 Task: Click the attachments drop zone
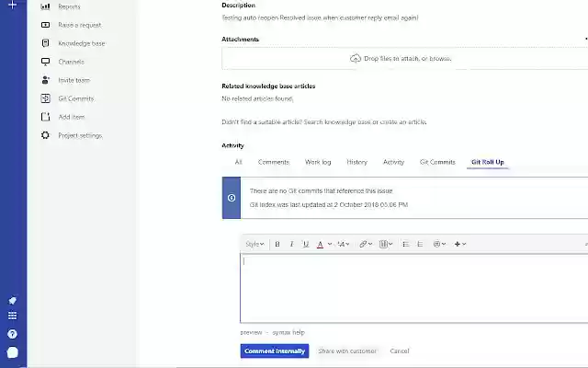404,59
